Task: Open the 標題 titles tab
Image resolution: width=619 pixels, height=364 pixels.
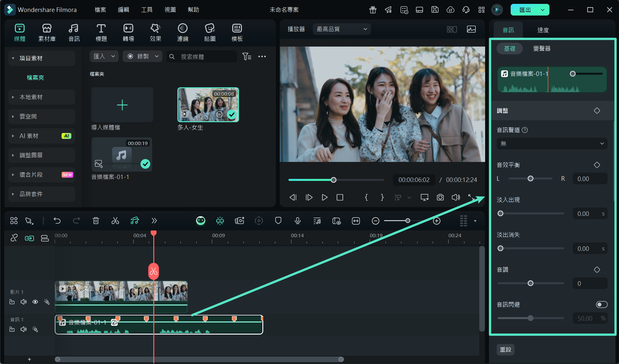Action: click(x=101, y=33)
